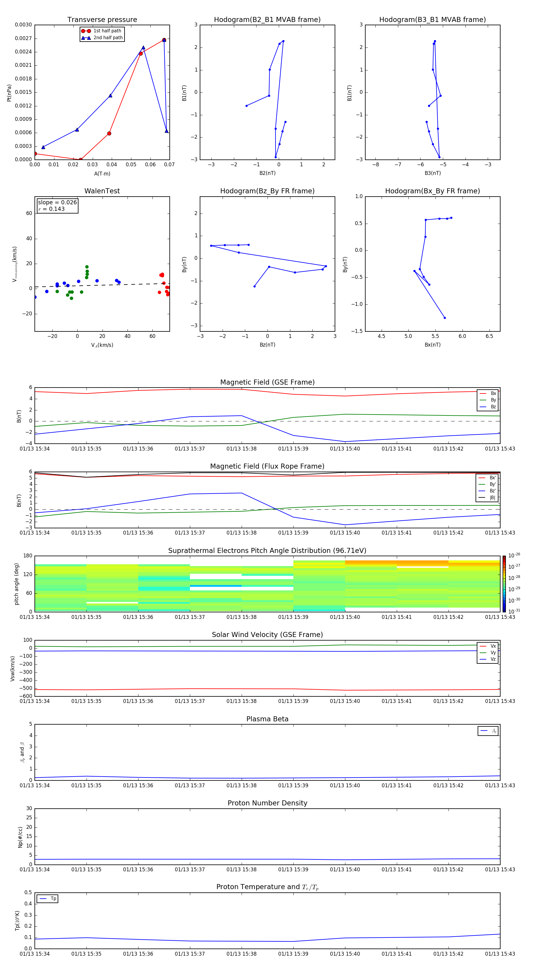The image size is (535, 980).
Task: Click the "Proton Number Density" title
Action: tap(267, 803)
